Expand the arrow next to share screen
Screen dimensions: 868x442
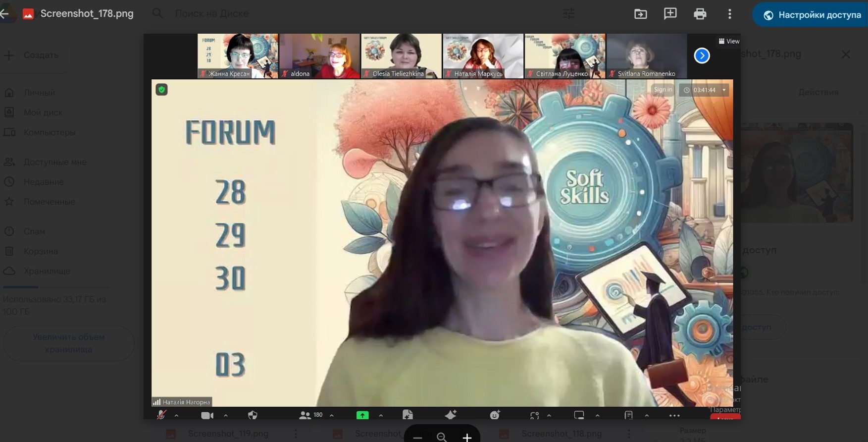pos(381,416)
